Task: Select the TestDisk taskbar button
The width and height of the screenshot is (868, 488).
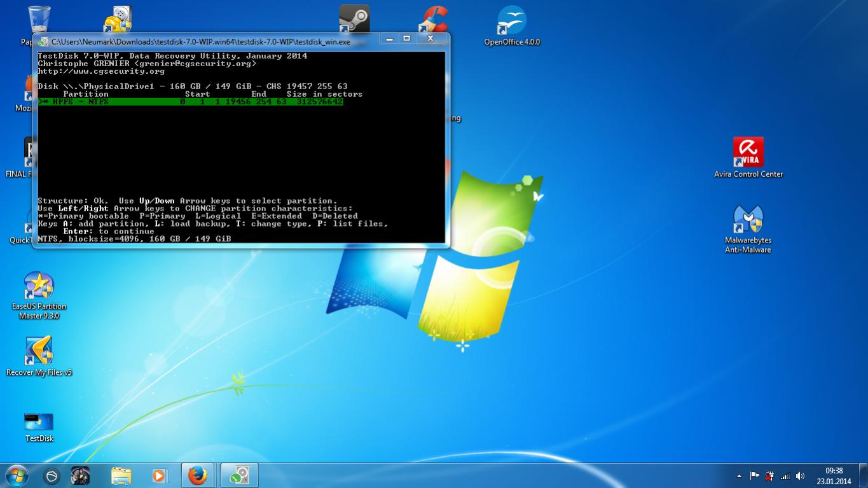Action: (x=239, y=476)
